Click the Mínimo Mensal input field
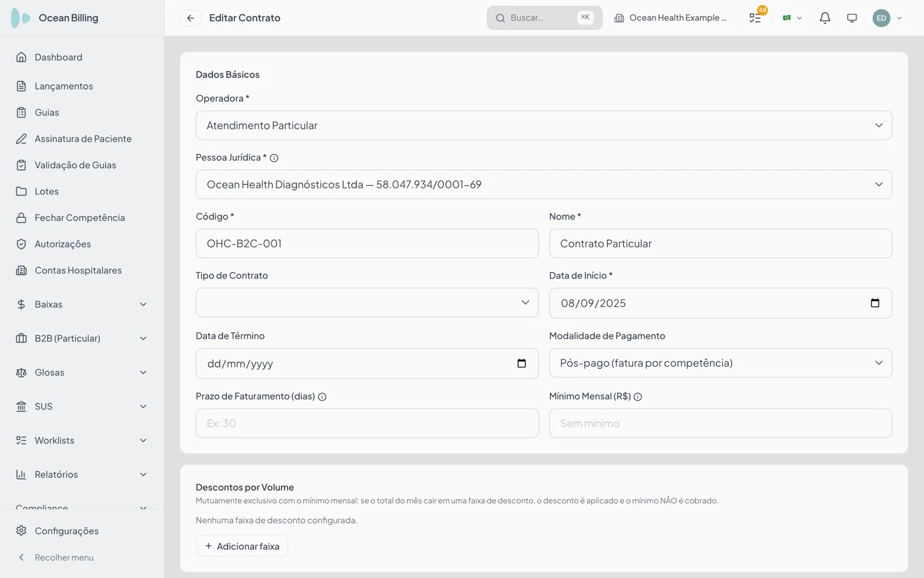 tap(720, 423)
